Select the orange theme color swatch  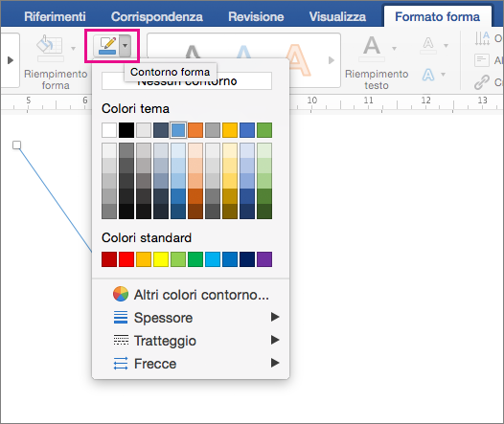[x=195, y=130]
